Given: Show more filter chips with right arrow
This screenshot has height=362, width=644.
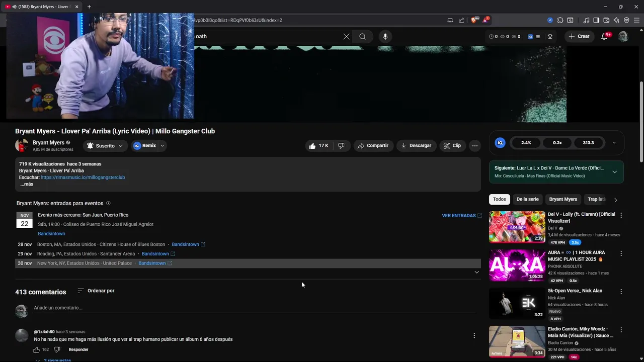Looking at the screenshot, I should (615, 200).
